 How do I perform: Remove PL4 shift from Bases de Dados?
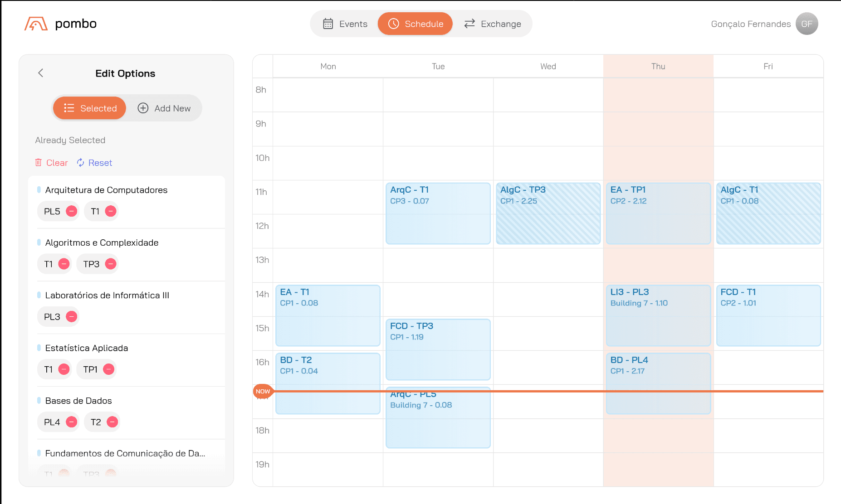pos(71,422)
